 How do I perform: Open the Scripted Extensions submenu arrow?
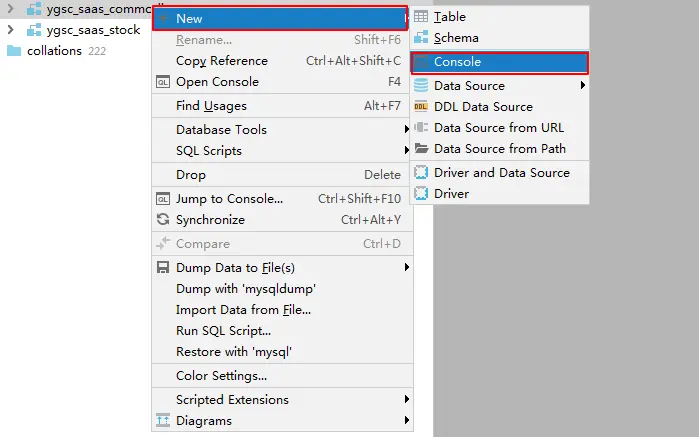coord(407,399)
